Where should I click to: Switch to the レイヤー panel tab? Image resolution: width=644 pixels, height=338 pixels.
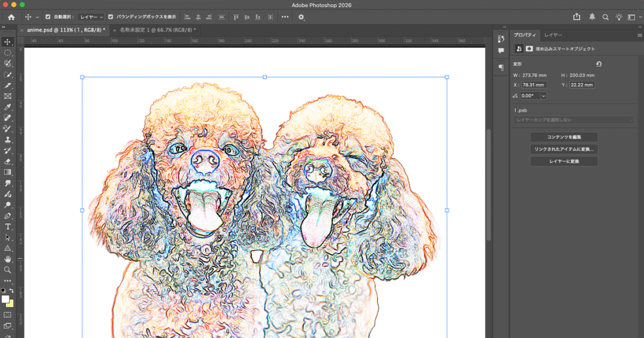coord(553,35)
